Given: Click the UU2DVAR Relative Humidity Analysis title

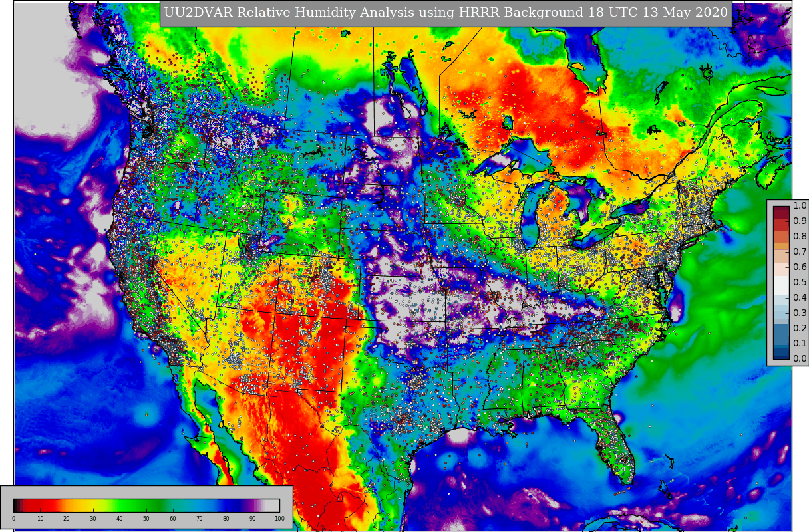Looking at the screenshot, I should pos(446,13).
